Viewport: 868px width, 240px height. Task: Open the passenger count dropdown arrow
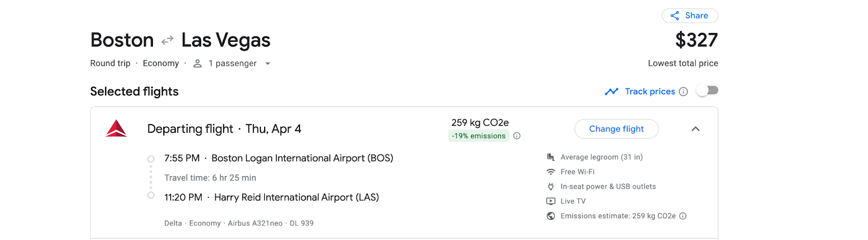pos(267,63)
